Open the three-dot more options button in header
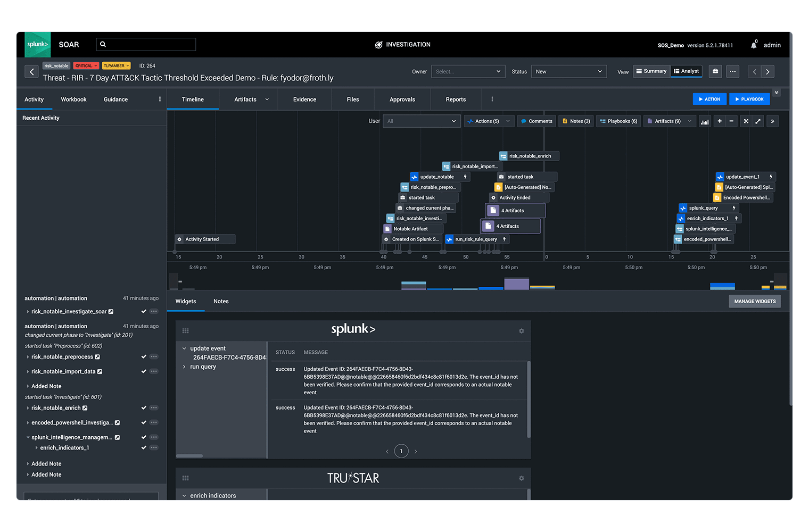Screen dimensions: 809x532 coord(733,71)
